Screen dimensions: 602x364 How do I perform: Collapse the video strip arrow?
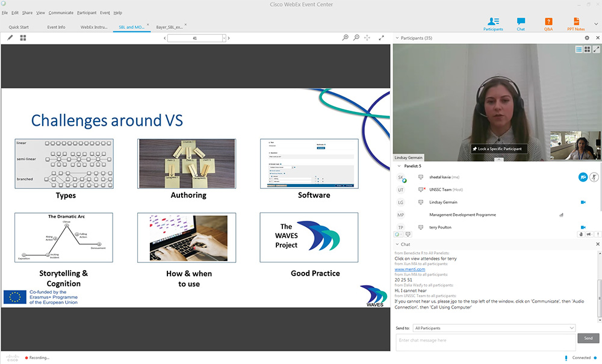(x=498, y=159)
